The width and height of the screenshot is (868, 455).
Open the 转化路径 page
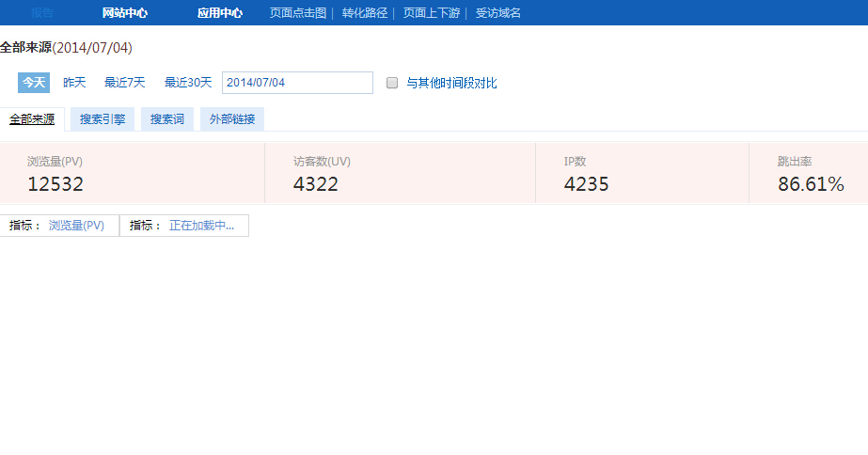click(x=365, y=13)
